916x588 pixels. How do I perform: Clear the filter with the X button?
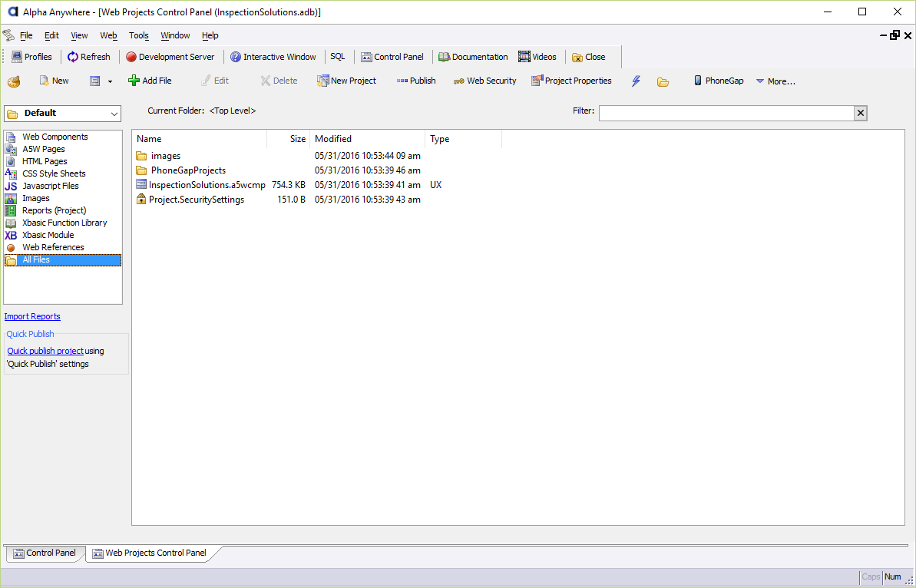click(x=861, y=114)
